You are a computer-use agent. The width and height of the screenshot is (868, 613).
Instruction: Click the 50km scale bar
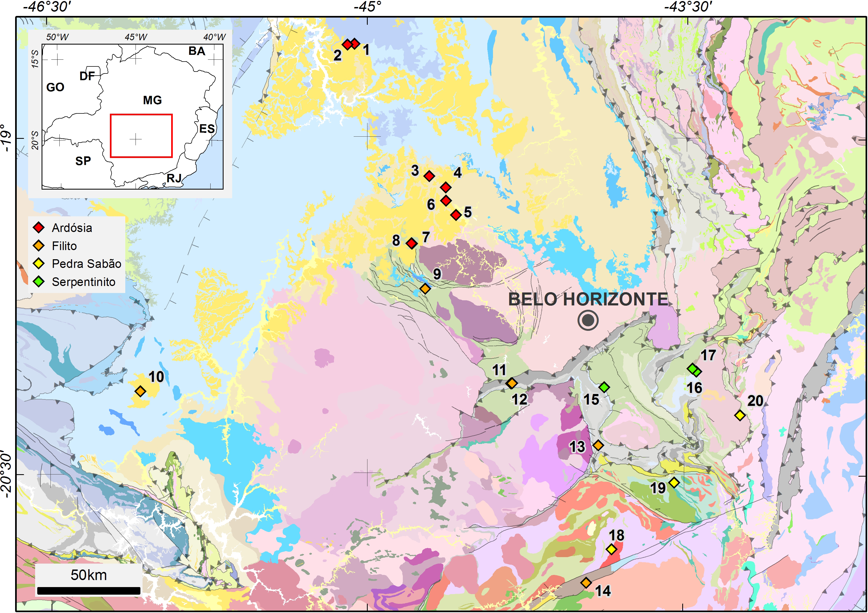tap(89, 591)
